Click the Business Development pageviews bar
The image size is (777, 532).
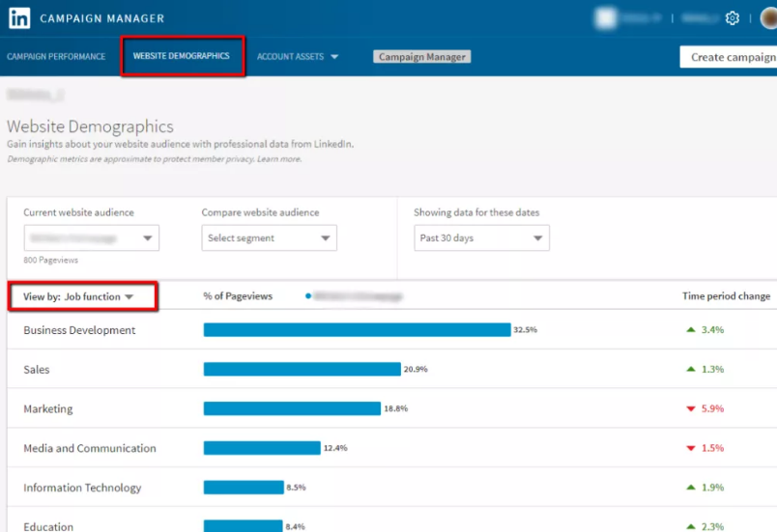coord(357,330)
